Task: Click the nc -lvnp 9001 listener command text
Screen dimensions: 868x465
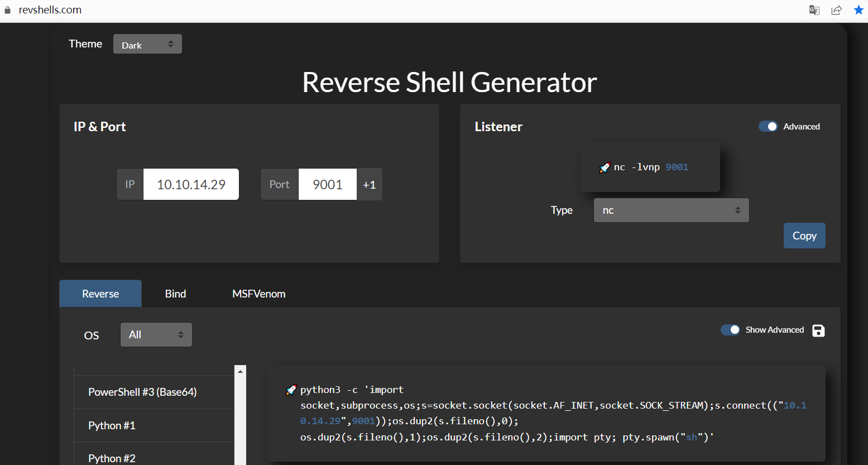Action: click(651, 167)
